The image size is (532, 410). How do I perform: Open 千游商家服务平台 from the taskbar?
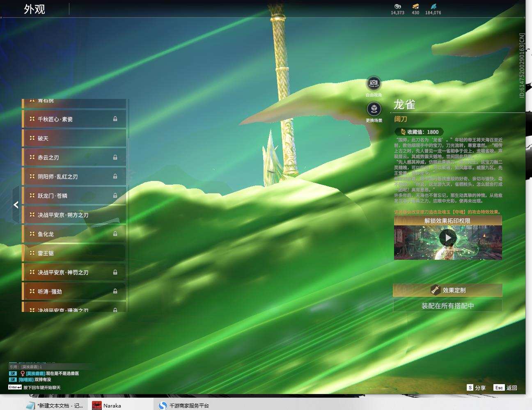click(x=184, y=405)
